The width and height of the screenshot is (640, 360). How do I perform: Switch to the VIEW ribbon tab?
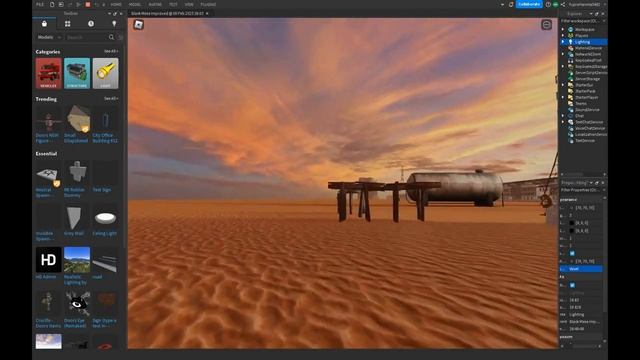tap(189, 4)
